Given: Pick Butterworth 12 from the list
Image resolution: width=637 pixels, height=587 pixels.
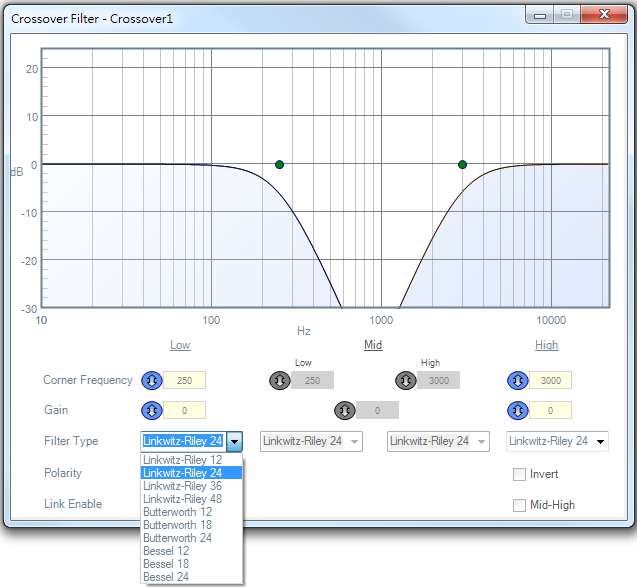Looking at the screenshot, I should (x=192, y=512).
